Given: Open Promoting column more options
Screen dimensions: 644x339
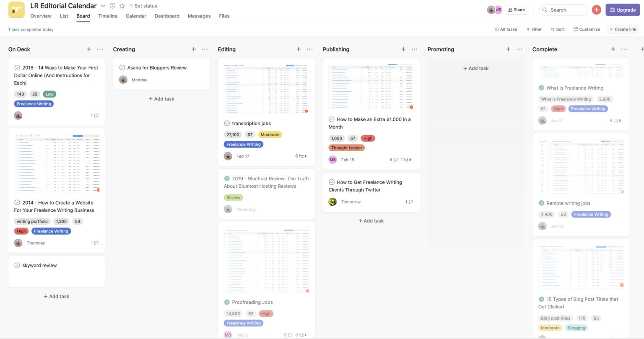Looking at the screenshot, I should (x=519, y=49).
